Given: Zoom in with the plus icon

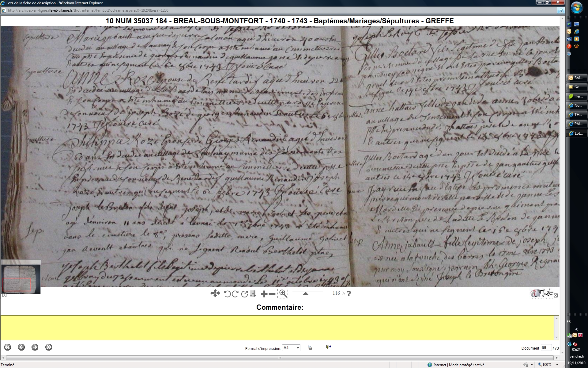Looking at the screenshot, I should 264,294.
